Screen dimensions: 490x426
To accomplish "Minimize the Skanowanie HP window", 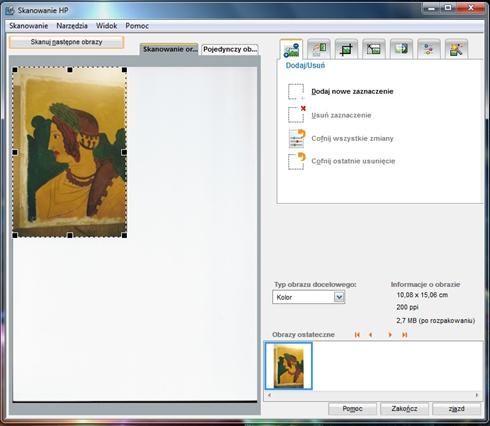I will tap(431, 8).
